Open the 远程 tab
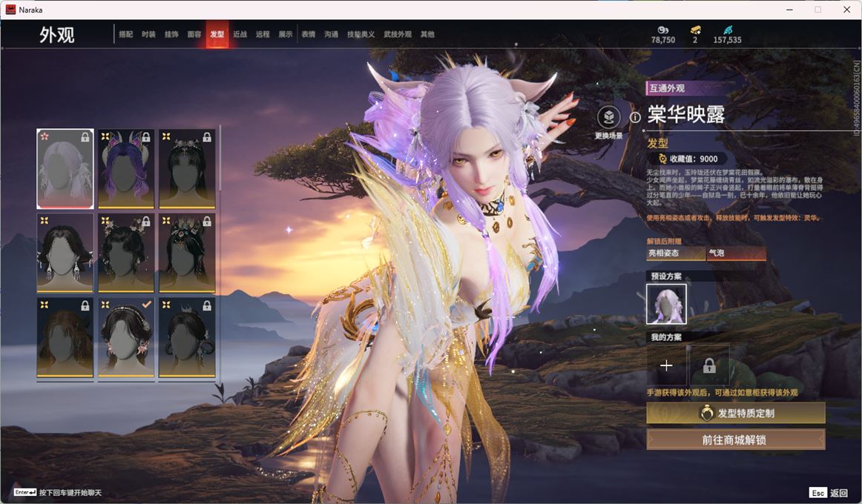Screen dimensions: 862x504 [x=263, y=34]
